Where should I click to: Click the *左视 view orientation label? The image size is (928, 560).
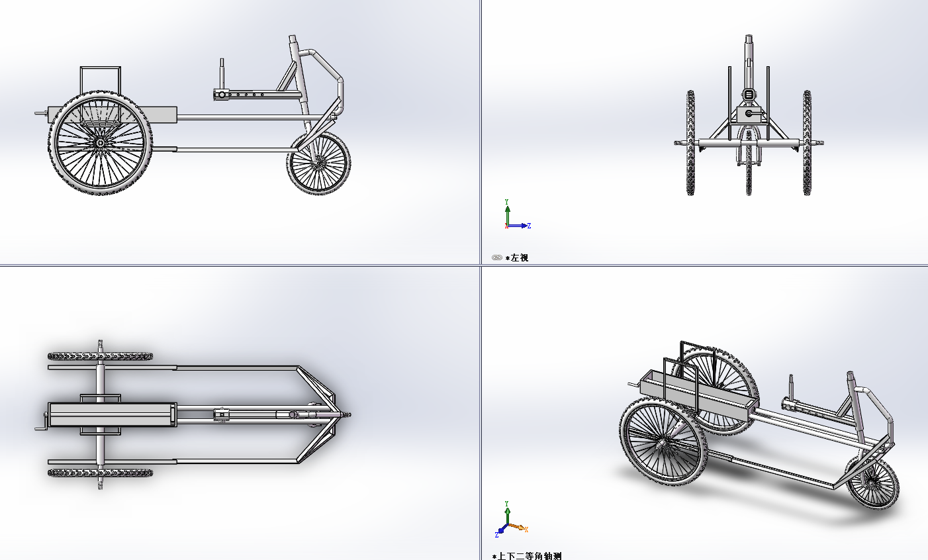click(517, 257)
